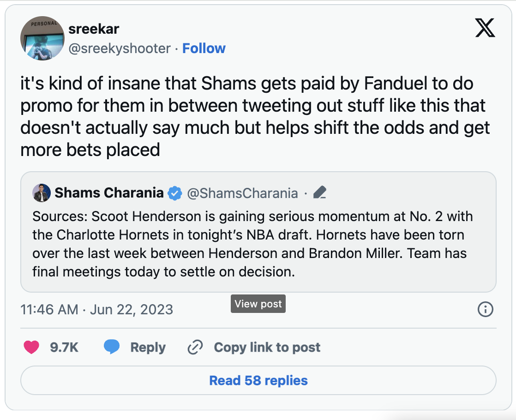Open the info circle icon

click(485, 310)
